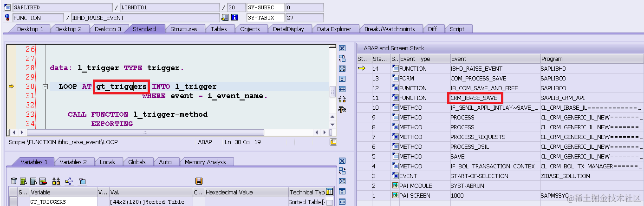
Task: Click the blue information icon beside IBHD_RAISE_EVENT
Action: click(x=234, y=18)
